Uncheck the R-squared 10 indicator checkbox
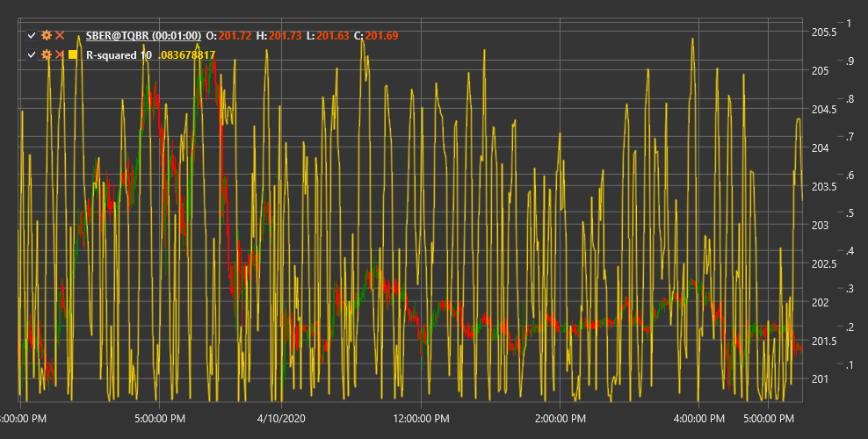The image size is (868, 439). 32,54
